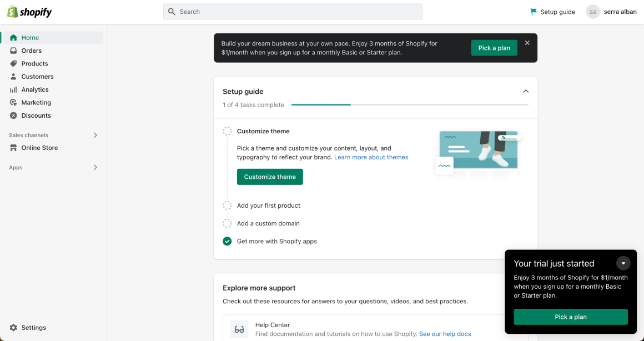This screenshot has width=644, height=341.
Task: Go to the Discounts page
Action: (x=35, y=116)
